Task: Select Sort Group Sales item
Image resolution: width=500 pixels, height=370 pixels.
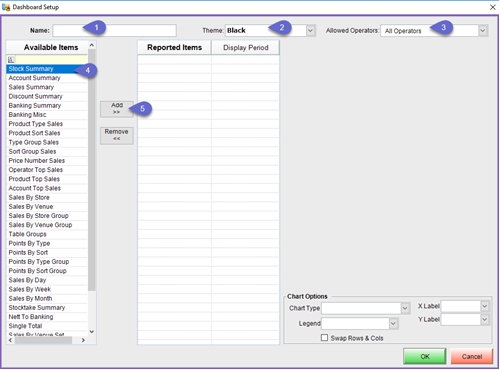Action: click(x=47, y=151)
